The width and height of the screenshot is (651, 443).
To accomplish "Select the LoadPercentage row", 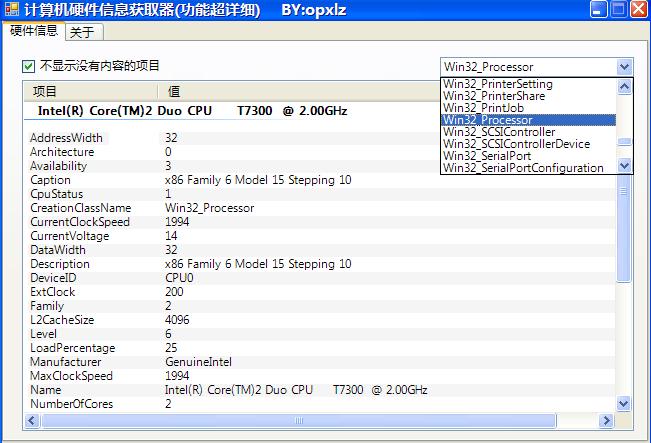I will [320, 348].
